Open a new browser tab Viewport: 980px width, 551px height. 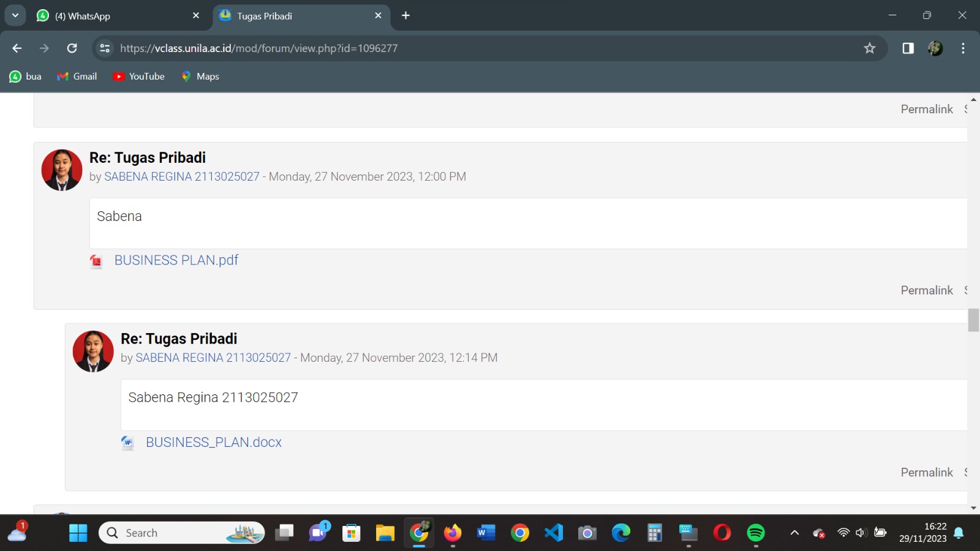(405, 16)
